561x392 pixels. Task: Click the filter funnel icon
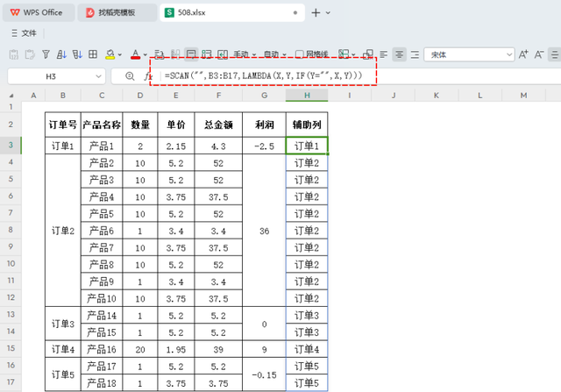coord(46,54)
